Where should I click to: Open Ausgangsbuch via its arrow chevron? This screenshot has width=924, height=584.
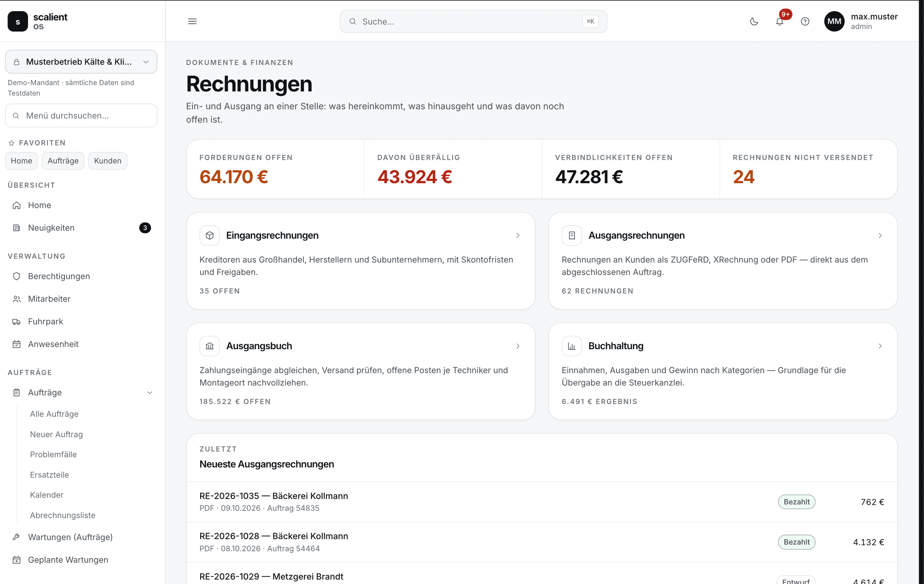click(518, 346)
